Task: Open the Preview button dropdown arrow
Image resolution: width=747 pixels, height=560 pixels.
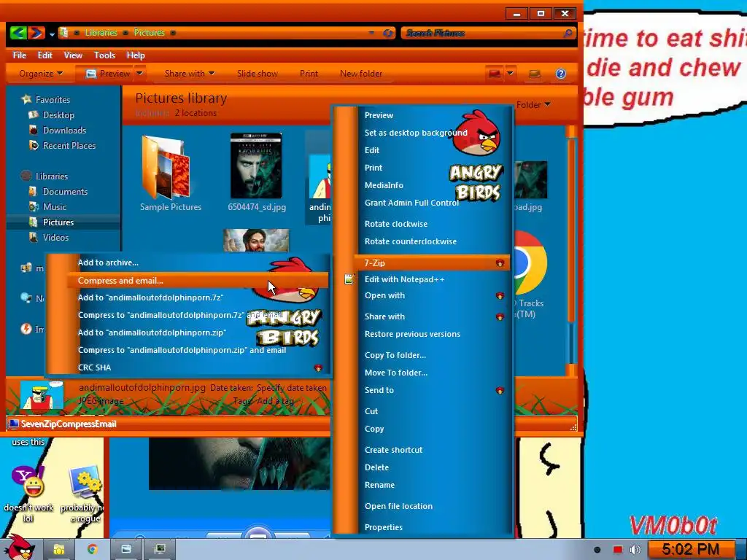Action: tap(139, 74)
